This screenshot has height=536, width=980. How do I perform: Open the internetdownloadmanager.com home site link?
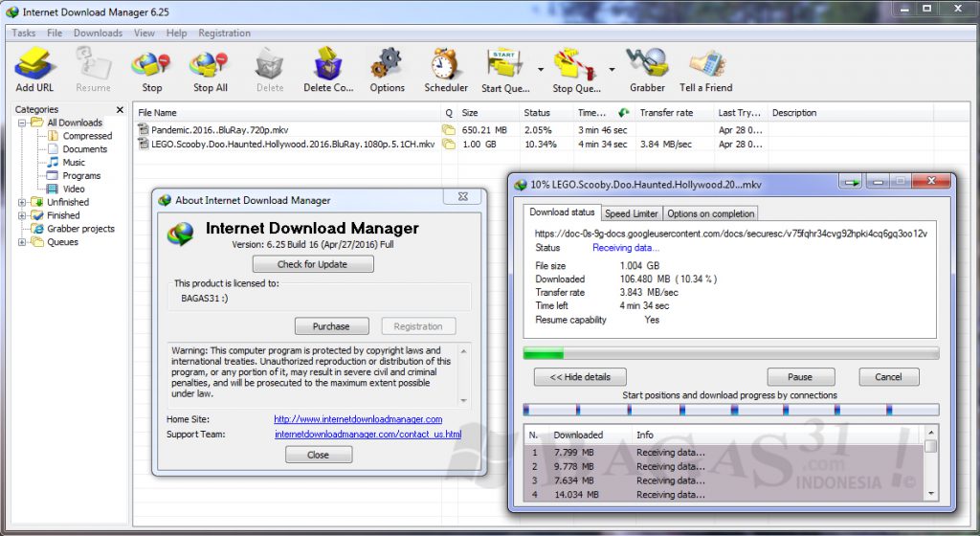pos(358,419)
